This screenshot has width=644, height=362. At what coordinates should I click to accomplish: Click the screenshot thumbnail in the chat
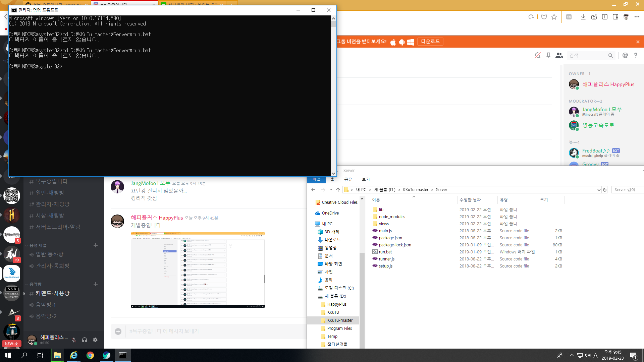tap(198, 270)
